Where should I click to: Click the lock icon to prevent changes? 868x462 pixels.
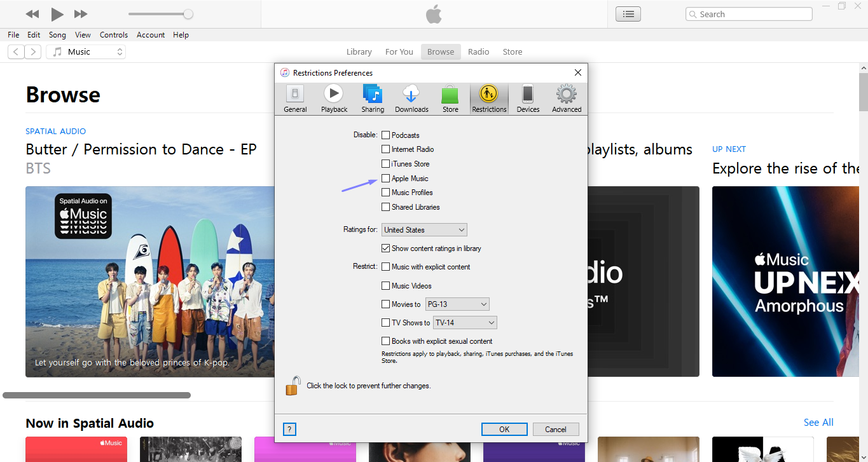point(293,385)
